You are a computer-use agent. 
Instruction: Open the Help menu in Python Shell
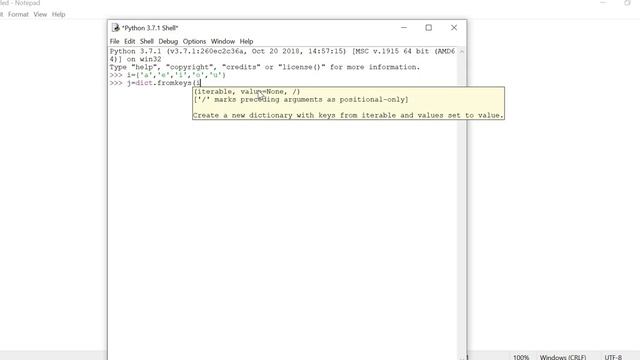[x=246, y=41]
